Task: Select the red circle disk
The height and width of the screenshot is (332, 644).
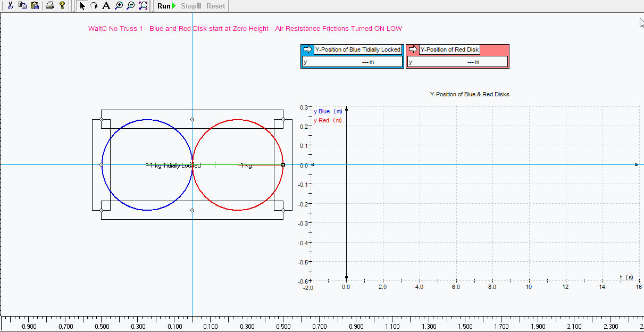Action: (238, 165)
